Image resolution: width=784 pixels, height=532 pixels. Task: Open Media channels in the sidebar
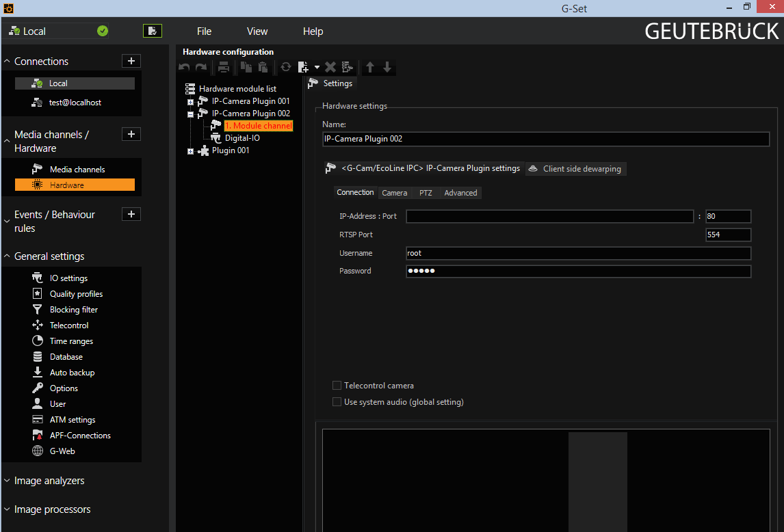pos(75,170)
